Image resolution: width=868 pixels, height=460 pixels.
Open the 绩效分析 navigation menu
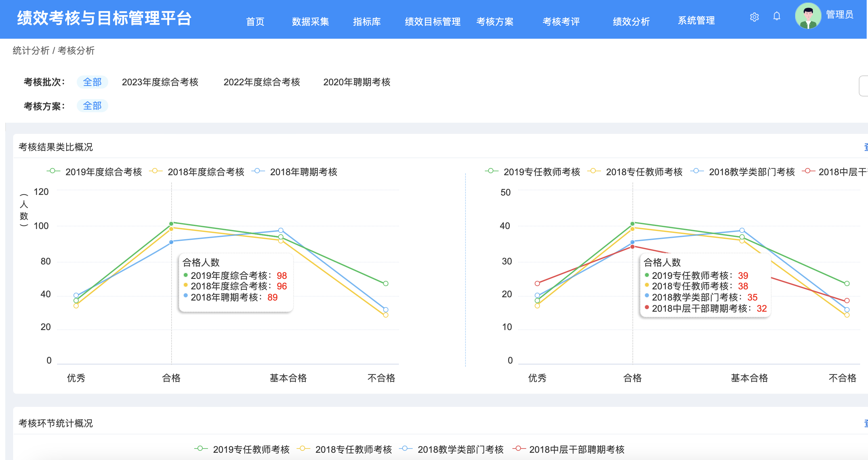point(631,22)
